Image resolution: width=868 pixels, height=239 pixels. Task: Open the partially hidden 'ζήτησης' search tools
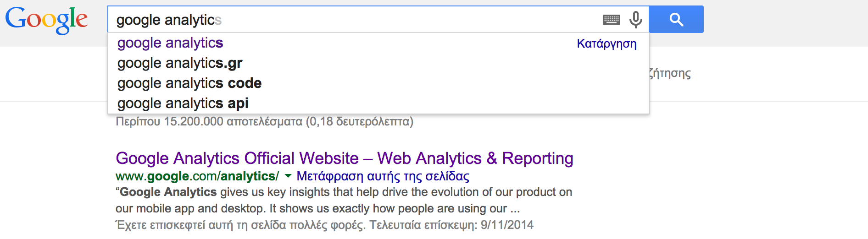(670, 73)
